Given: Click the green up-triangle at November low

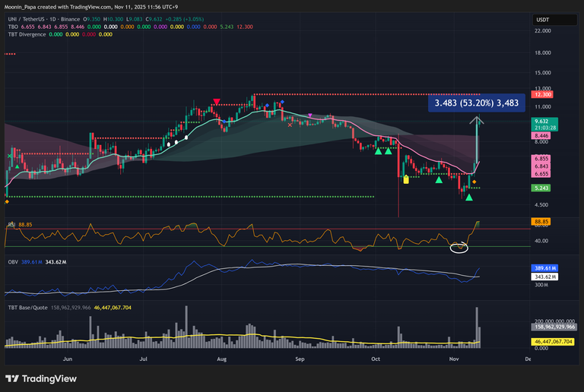Looking at the screenshot, I should tap(469, 198).
